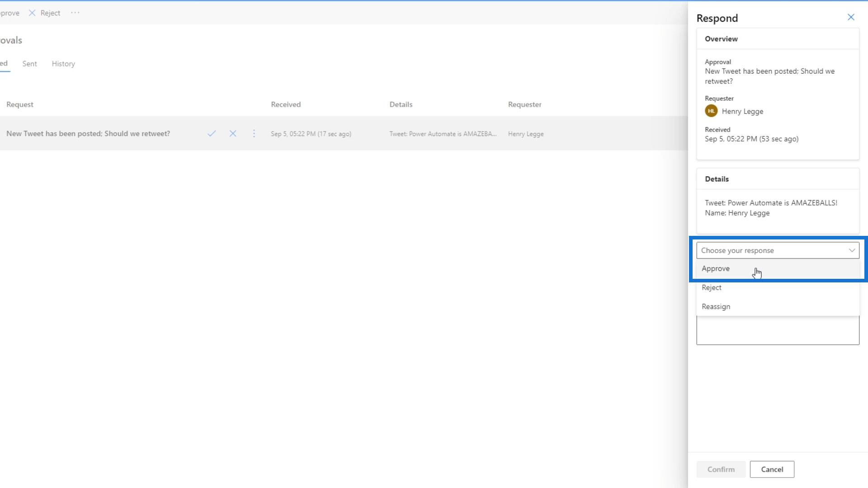
Task: Switch to the History tab
Action: [63, 64]
